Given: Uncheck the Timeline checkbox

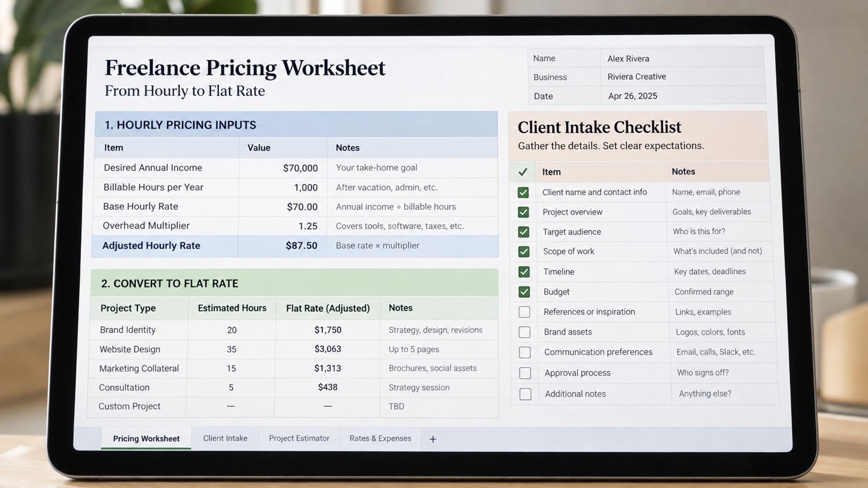Looking at the screenshot, I should click(524, 272).
